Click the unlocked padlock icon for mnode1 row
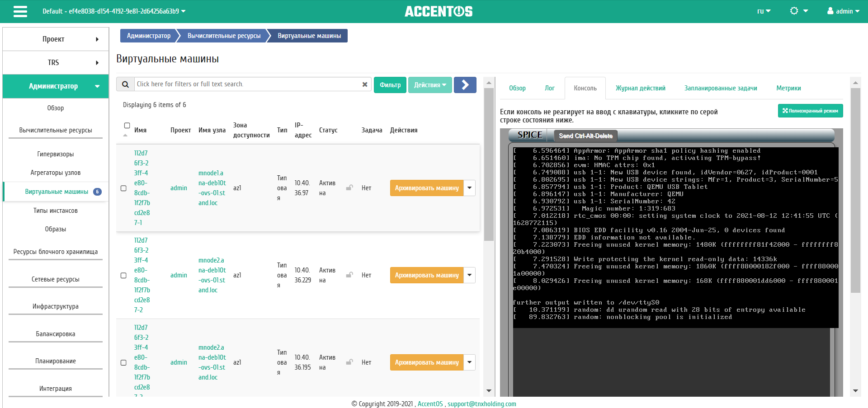868x408 pixels. 349,188
